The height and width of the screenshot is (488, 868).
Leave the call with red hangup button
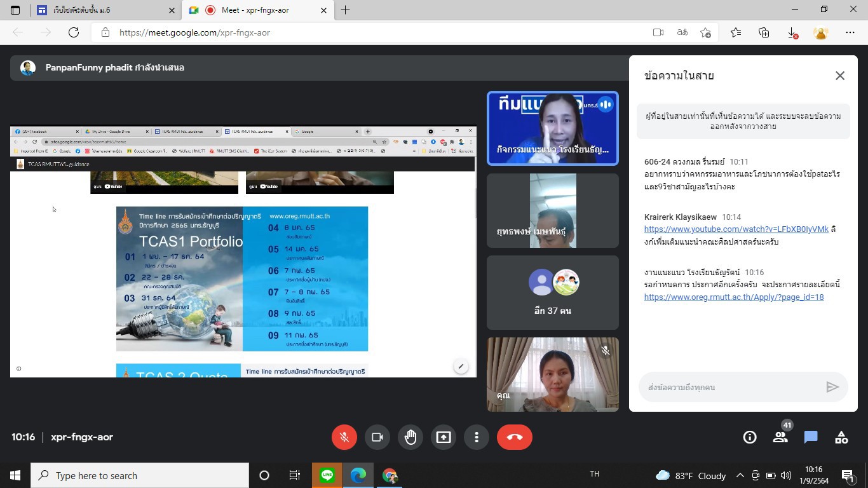pyautogui.click(x=515, y=437)
